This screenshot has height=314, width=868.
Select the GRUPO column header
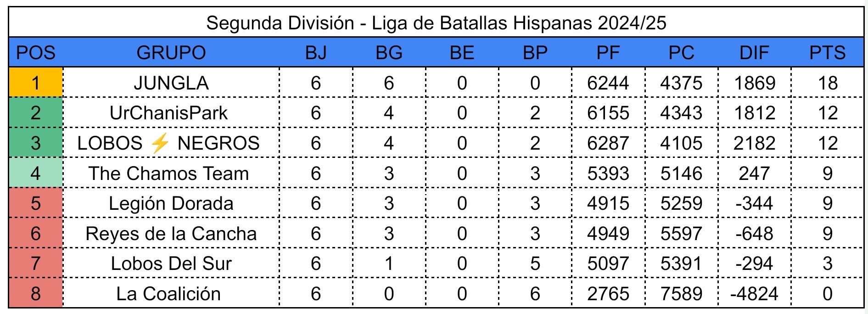(171, 52)
